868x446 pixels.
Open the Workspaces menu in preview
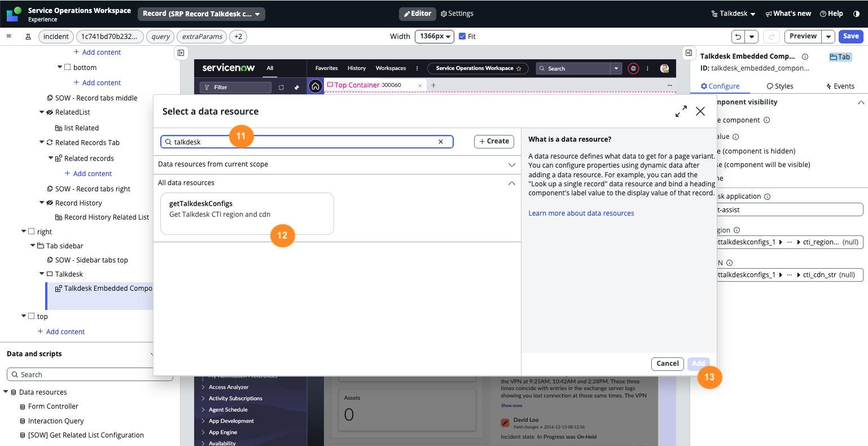391,68
